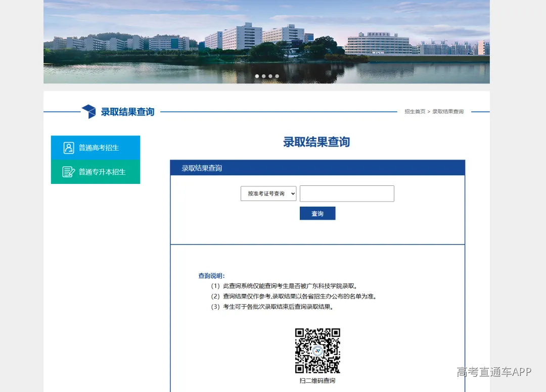Select the third banner carousel dot
Image resolution: width=546 pixels, height=392 pixels.
270,76
